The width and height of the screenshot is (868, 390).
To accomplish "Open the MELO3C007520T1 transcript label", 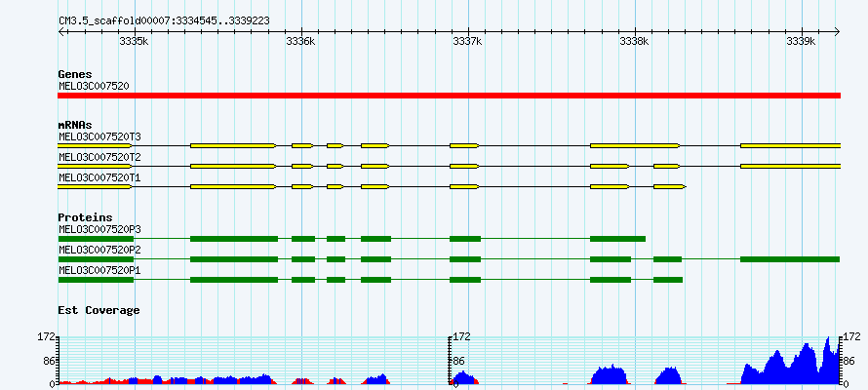I will [99, 177].
